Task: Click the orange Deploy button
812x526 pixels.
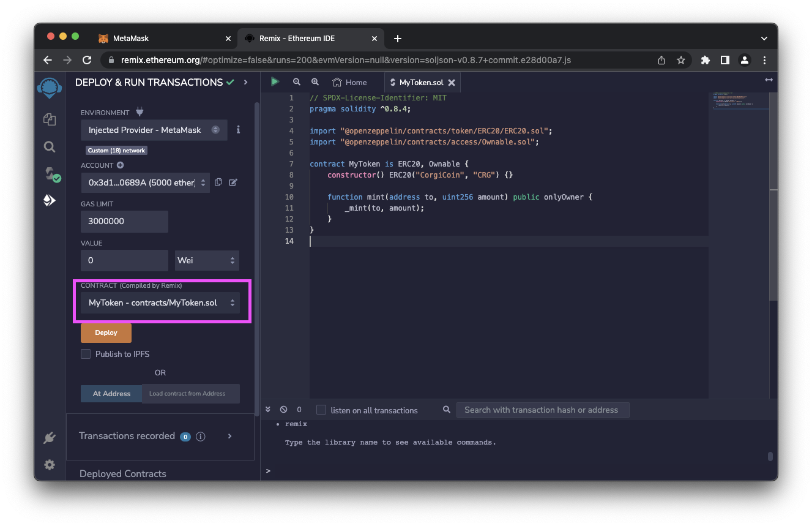Action: tap(106, 333)
